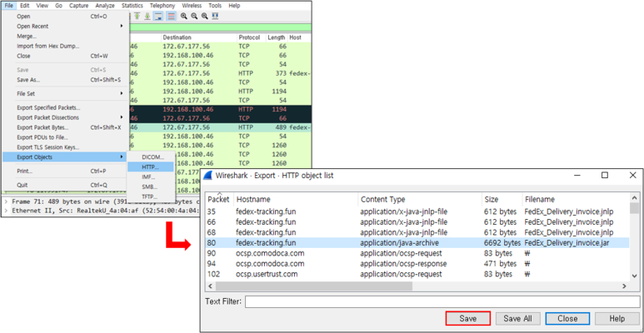Image resolution: width=644 pixels, height=333 pixels.
Task: Click the zoom out magnifier icon
Action: tap(194, 16)
